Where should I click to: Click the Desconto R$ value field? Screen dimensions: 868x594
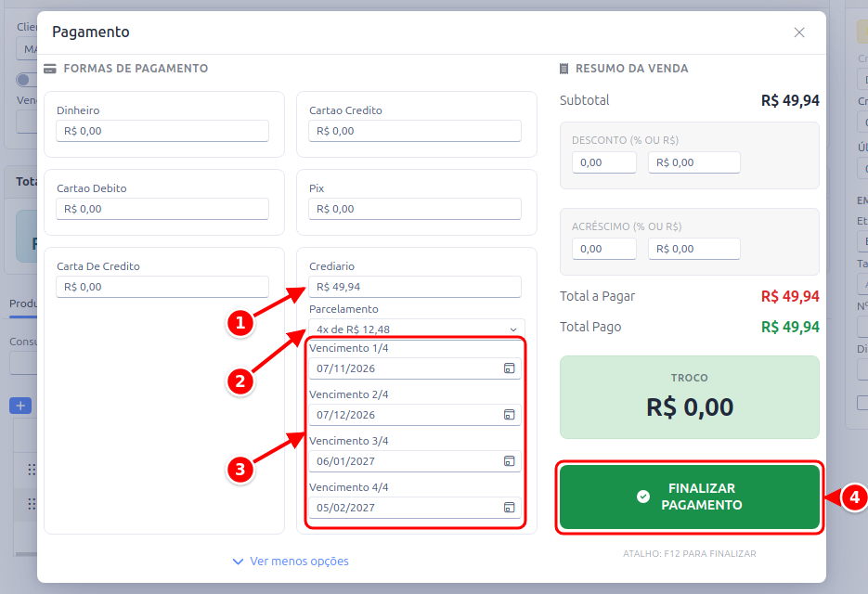click(694, 162)
